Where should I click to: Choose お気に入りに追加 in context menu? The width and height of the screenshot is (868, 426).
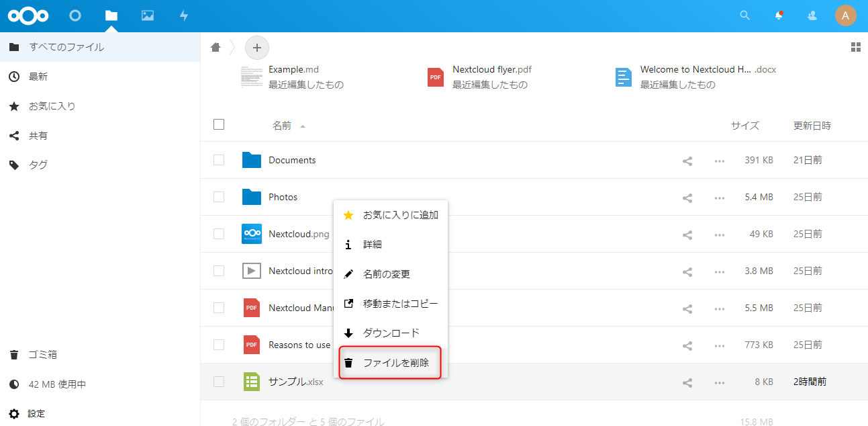point(391,215)
